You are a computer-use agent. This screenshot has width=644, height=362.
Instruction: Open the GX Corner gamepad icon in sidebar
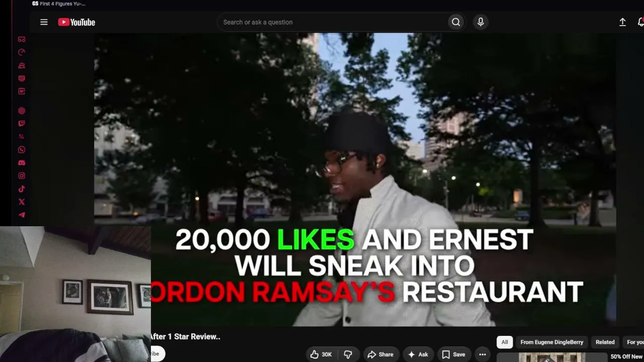click(22, 39)
